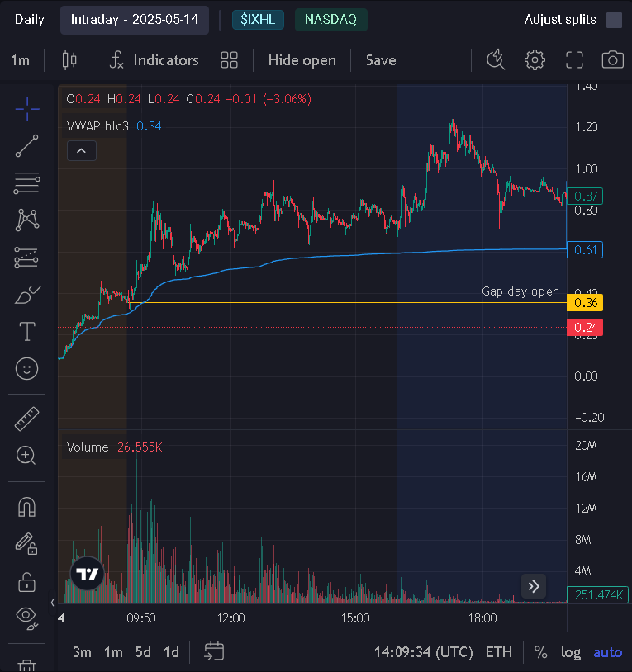This screenshot has height=672, width=632.
Task: Click the TradingView logo
Action: 87,574
